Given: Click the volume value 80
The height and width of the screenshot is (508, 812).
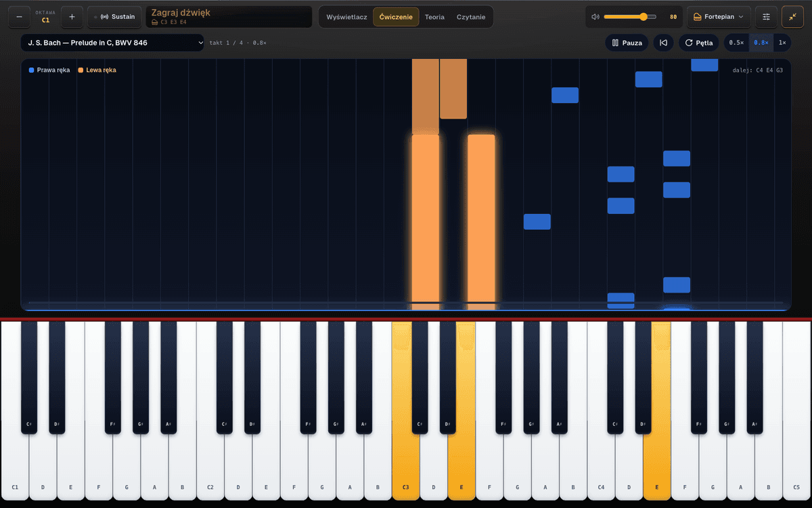Looking at the screenshot, I should [x=673, y=17].
